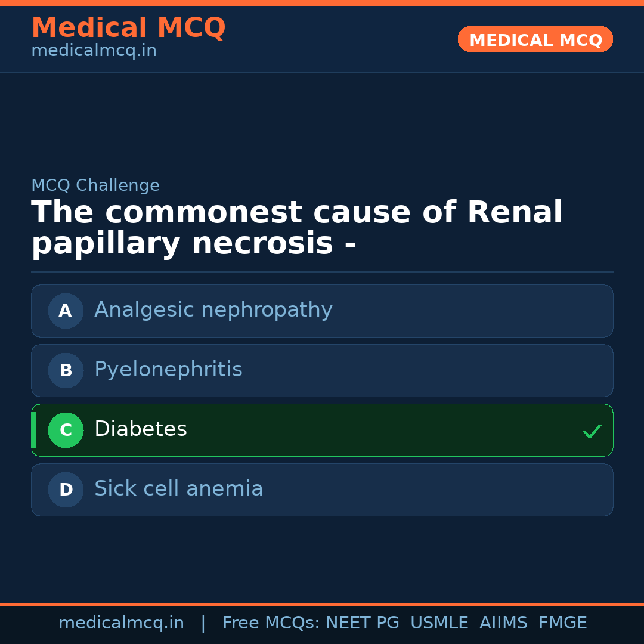Click the MCQ Challenge label
The height and width of the screenshot is (644, 644).
tap(95, 185)
